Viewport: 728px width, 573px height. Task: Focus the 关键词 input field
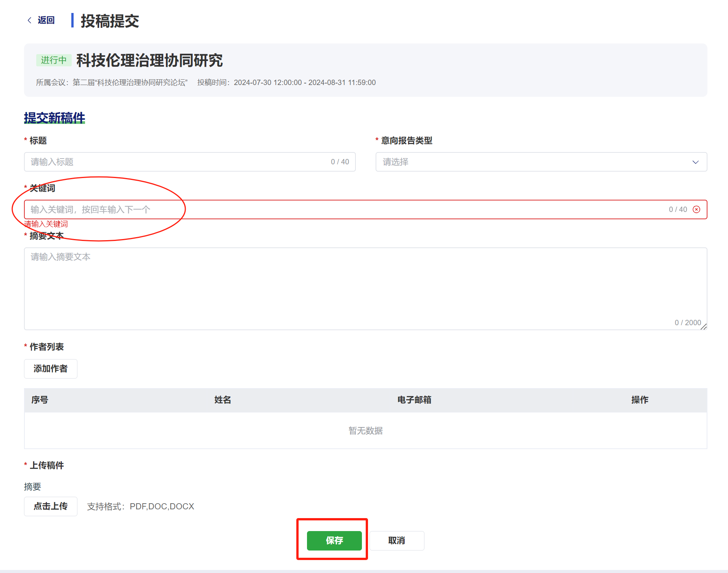(343, 210)
